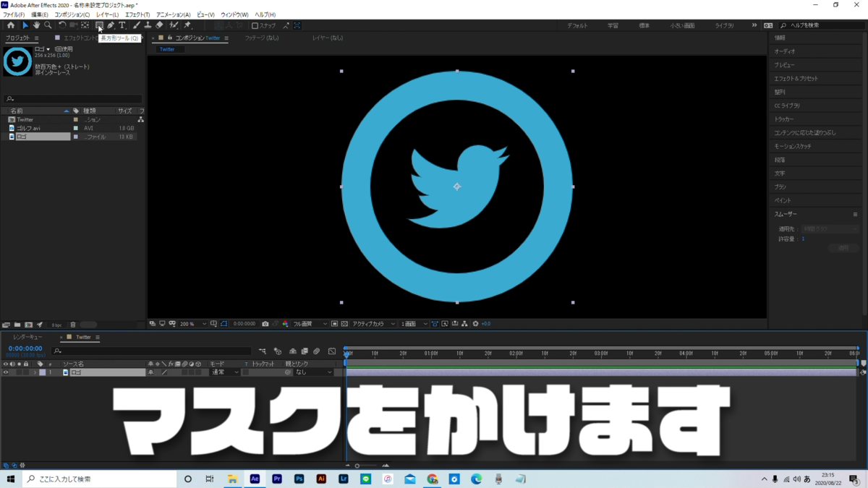Image resolution: width=868 pixels, height=488 pixels.
Task: Open the アニメーション(A) menu
Action: point(174,14)
